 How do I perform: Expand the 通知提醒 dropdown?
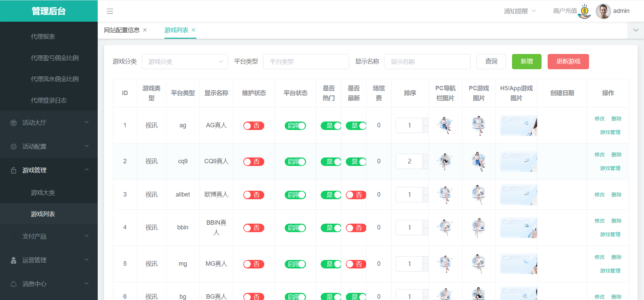[x=519, y=11]
